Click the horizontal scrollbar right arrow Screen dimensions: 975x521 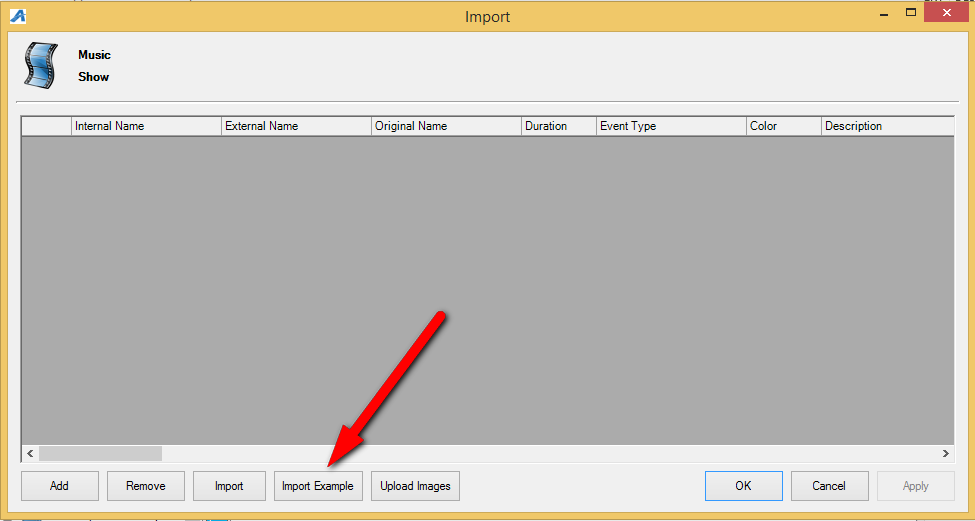tap(946, 453)
